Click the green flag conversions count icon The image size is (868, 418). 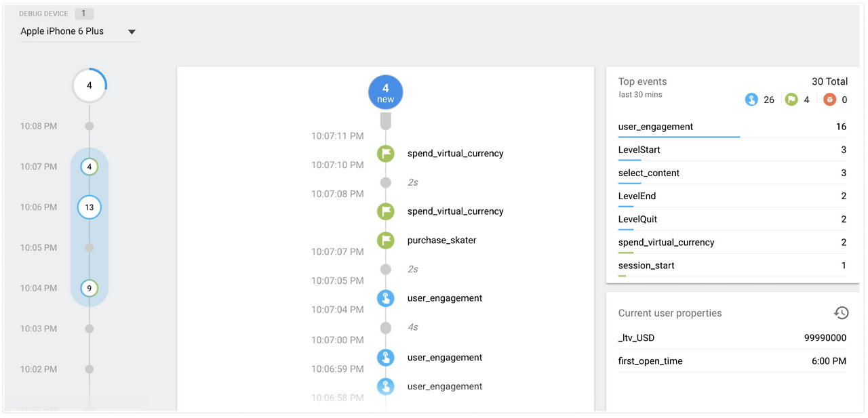coord(791,100)
